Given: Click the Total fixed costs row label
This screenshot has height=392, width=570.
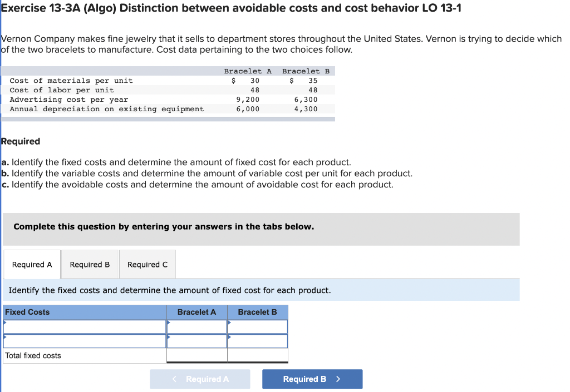Looking at the screenshot, I should point(33,355).
